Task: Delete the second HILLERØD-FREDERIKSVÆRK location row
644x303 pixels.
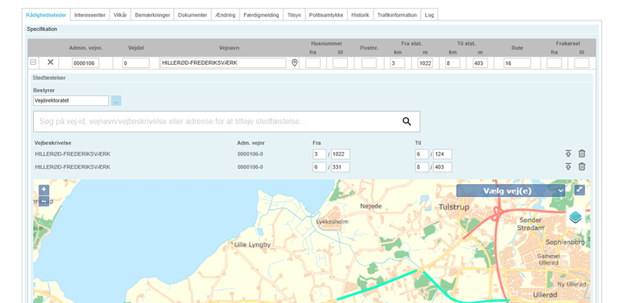Action: click(x=582, y=167)
